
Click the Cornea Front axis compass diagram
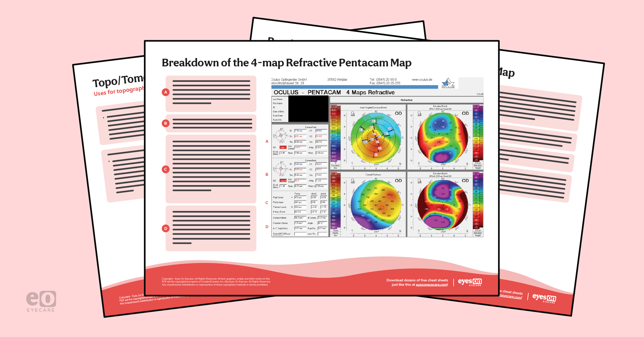click(x=281, y=135)
